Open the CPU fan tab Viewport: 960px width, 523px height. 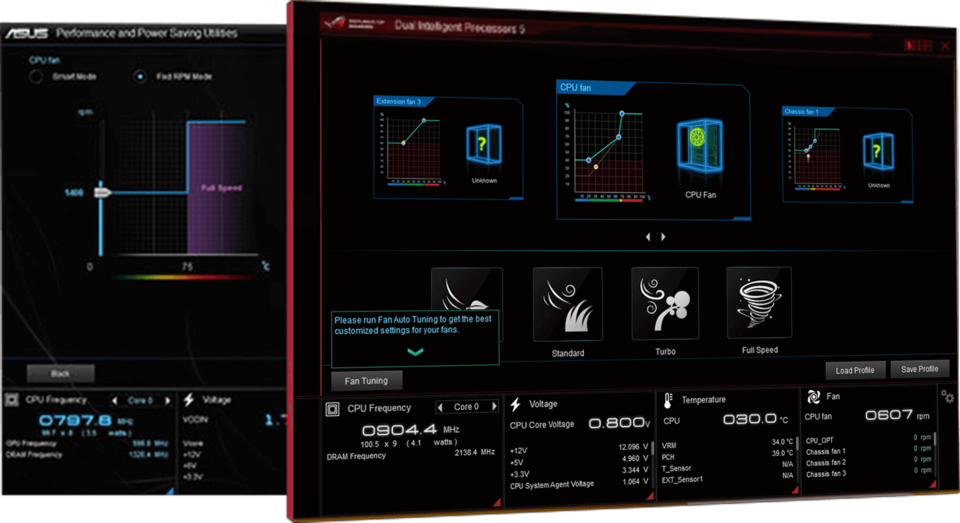click(594, 88)
